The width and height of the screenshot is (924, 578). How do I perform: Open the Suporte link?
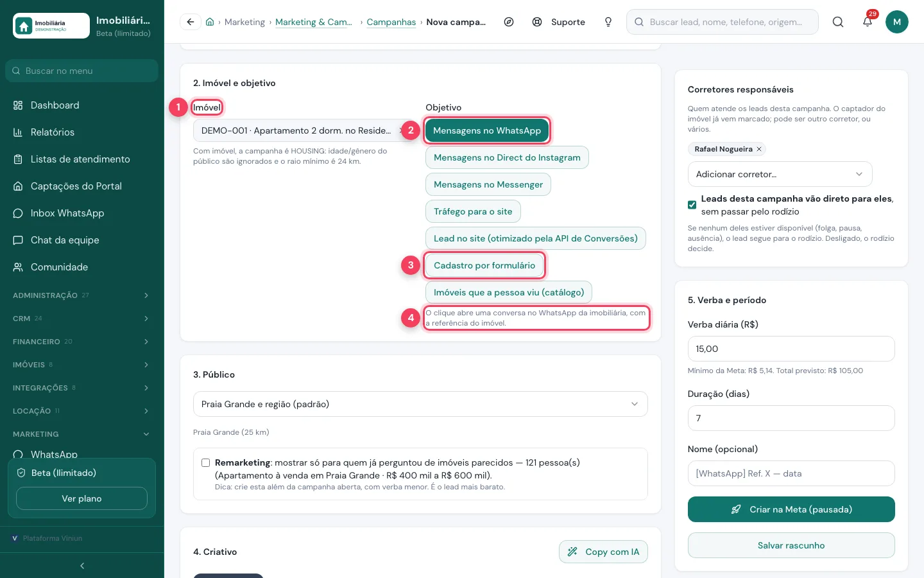[x=558, y=22]
